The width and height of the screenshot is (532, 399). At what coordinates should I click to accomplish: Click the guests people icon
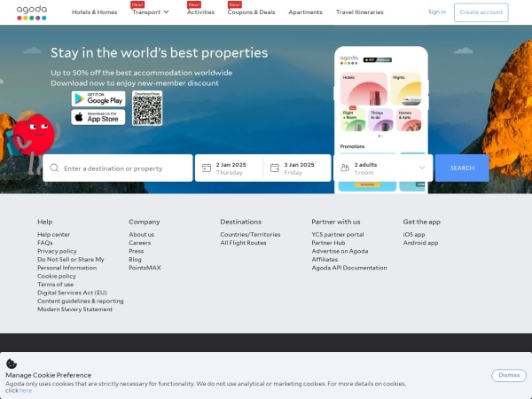pyautogui.click(x=345, y=168)
